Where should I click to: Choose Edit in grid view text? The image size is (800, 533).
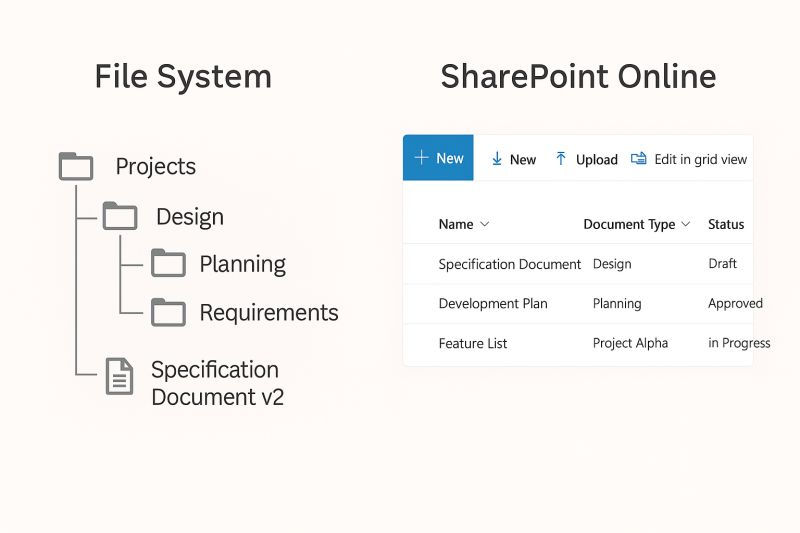[x=701, y=160]
